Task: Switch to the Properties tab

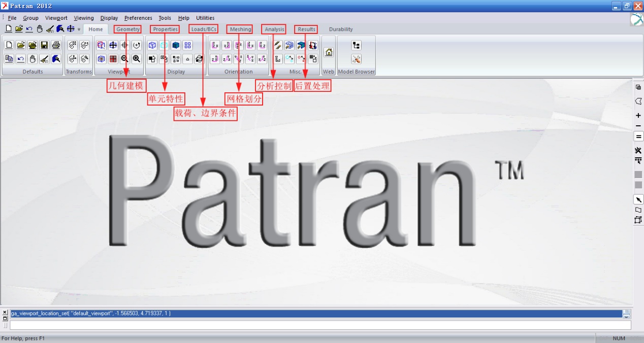Action: pos(166,29)
